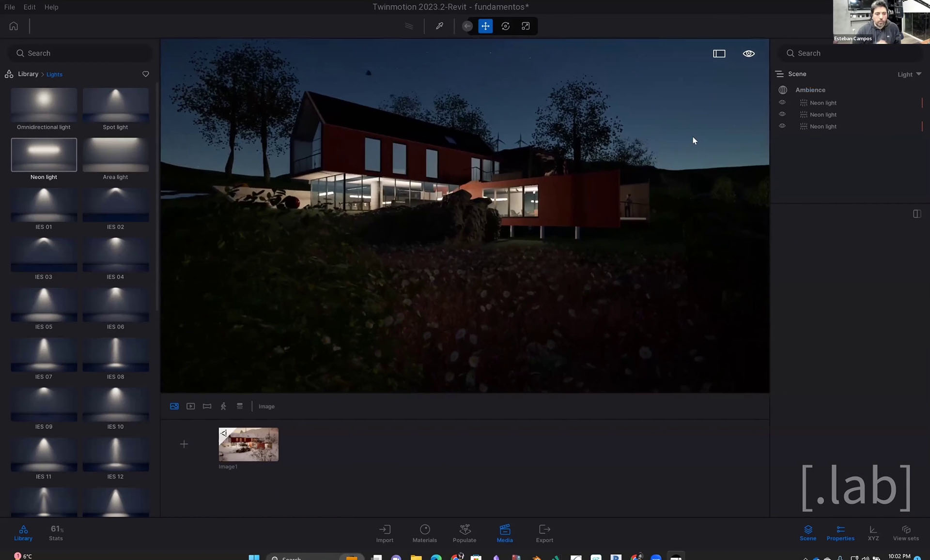Add library item to favorites heart
The height and width of the screenshot is (560, 930).
[145, 74]
